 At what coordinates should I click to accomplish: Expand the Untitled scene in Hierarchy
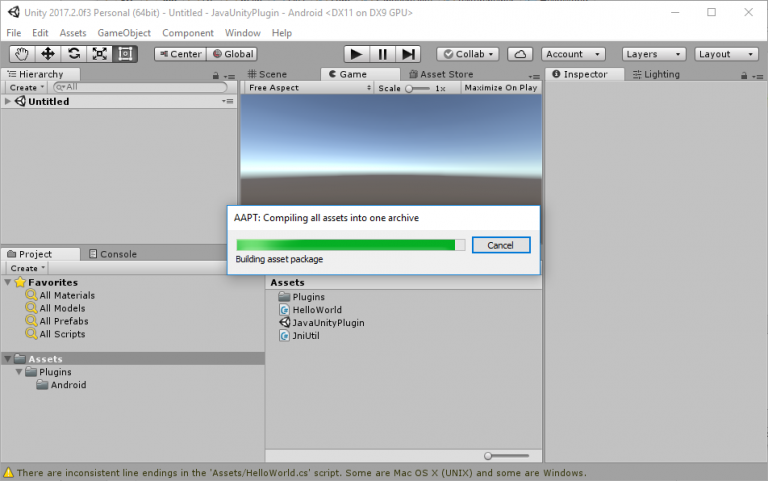pyautogui.click(x=7, y=101)
